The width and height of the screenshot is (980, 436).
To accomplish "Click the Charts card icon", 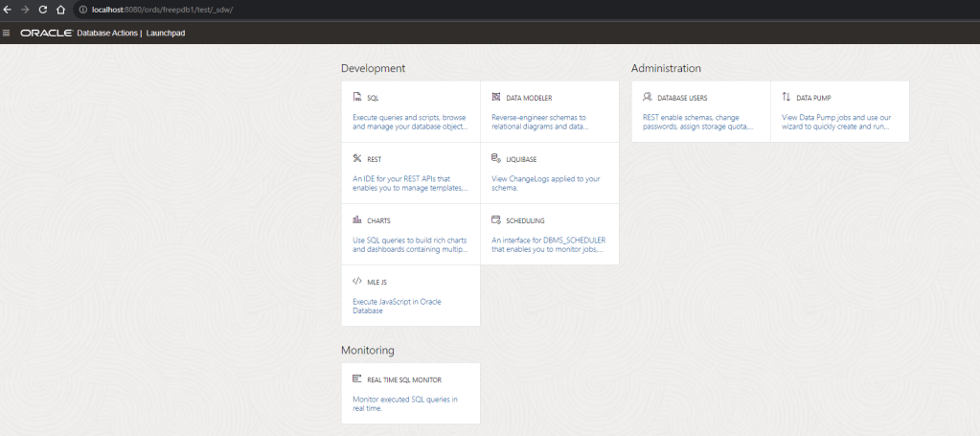I will pyautogui.click(x=356, y=219).
